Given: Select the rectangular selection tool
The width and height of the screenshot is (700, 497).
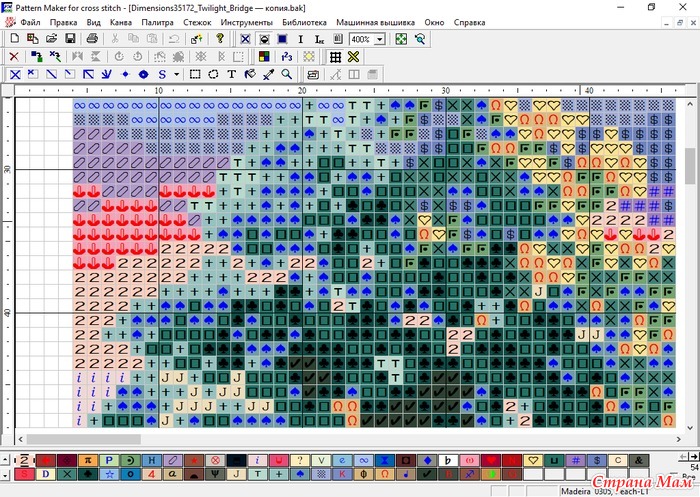Looking at the screenshot, I should coord(196,74).
